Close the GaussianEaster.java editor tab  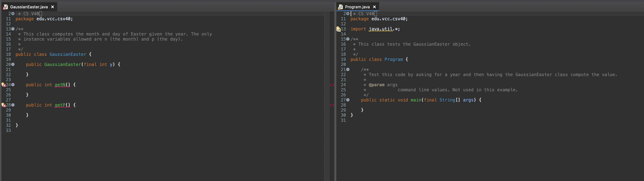(x=53, y=7)
